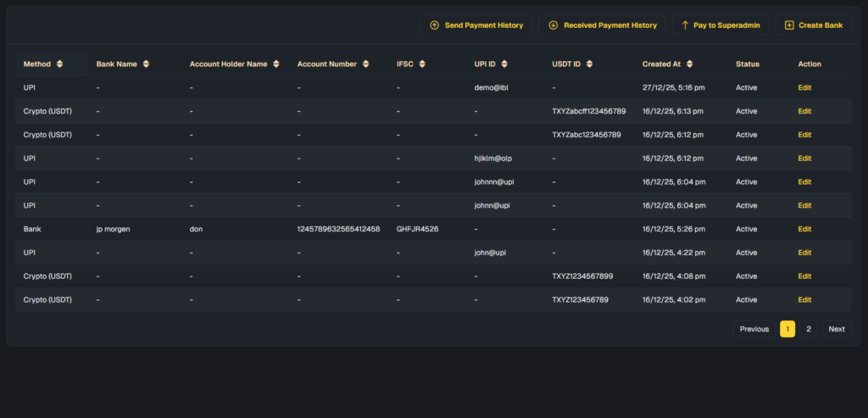Select page 1 in pagination
Image resolution: width=868 pixels, height=418 pixels.
coord(787,329)
